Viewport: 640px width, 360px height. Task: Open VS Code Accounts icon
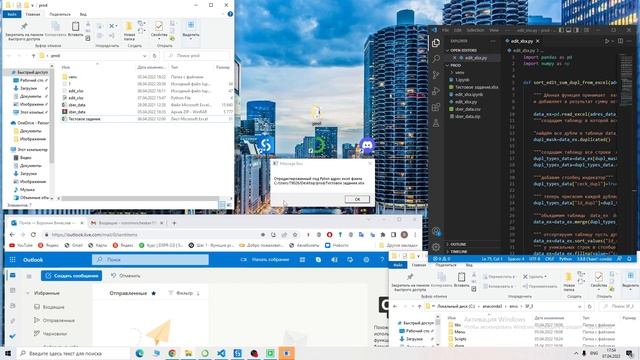coord(436,231)
